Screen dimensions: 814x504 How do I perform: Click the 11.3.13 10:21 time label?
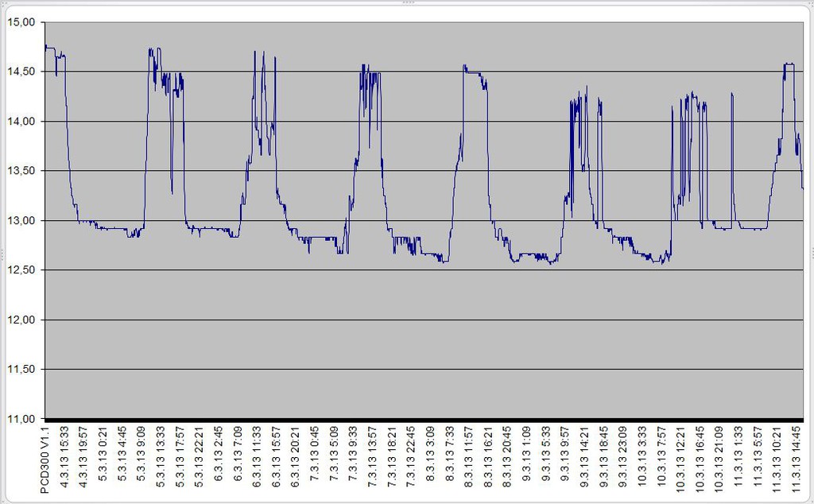tap(776, 460)
